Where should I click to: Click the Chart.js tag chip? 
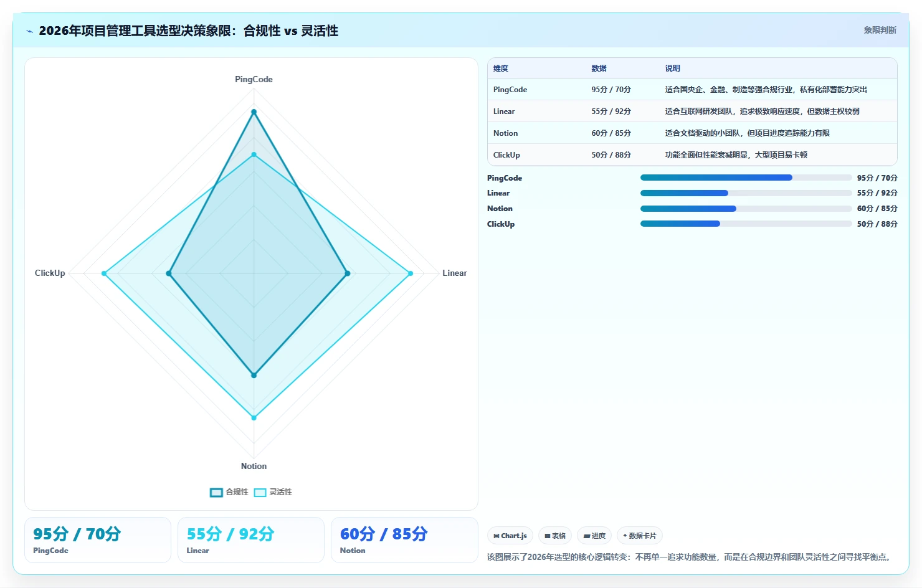(510, 536)
